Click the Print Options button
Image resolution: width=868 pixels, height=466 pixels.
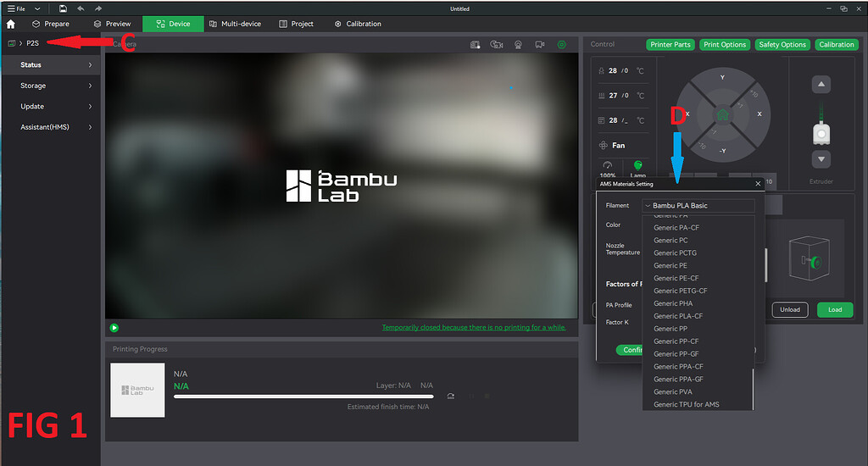725,45
